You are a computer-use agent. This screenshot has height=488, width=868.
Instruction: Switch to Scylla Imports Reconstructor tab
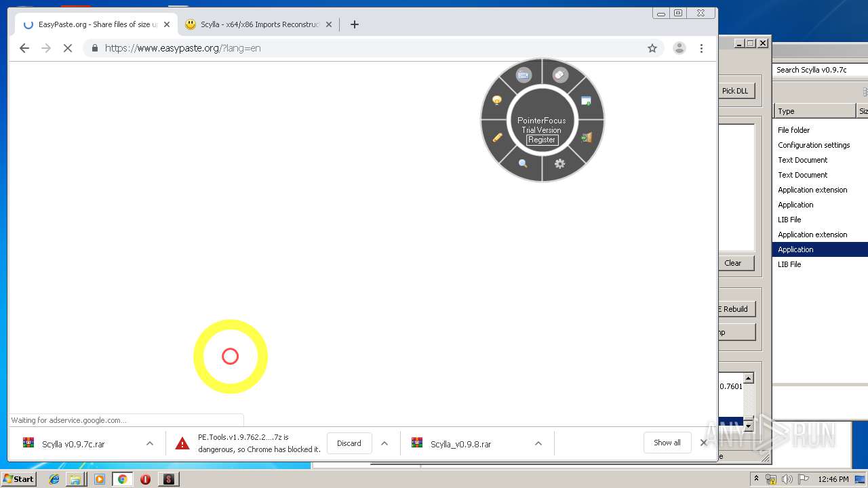pyautogui.click(x=258, y=24)
